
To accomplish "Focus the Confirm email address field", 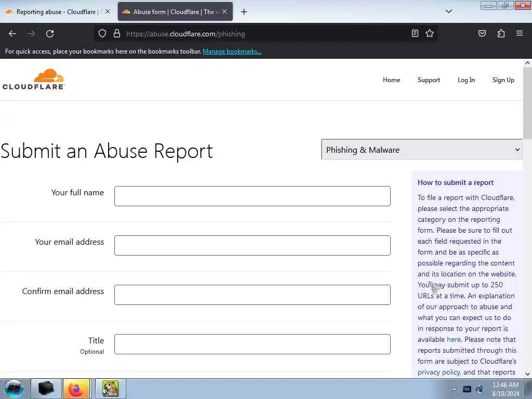I will [x=252, y=295].
